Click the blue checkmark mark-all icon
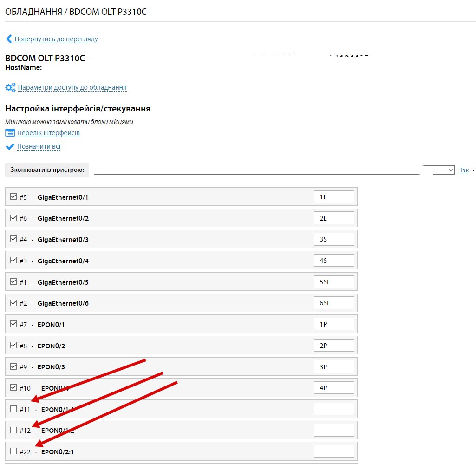The width and height of the screenshot is (476, 464). (10, 147)
